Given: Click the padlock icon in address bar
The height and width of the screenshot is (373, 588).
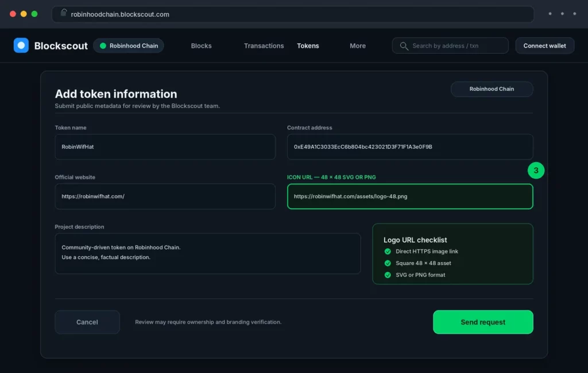Looking at the screenshot, I should point(64,13).
